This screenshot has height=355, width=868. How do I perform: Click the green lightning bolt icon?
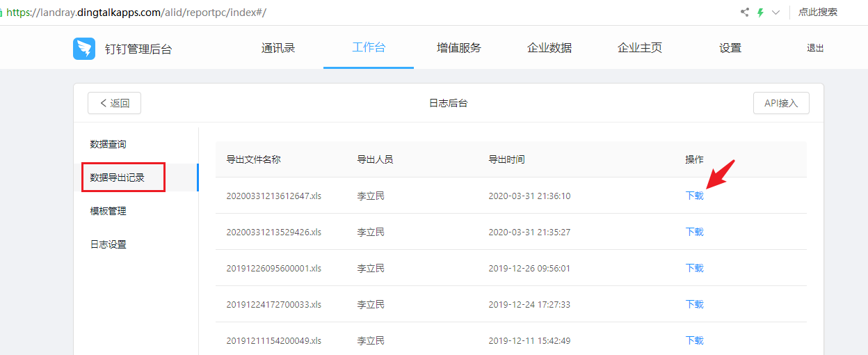pyautogui.click(x=761, y=13)
